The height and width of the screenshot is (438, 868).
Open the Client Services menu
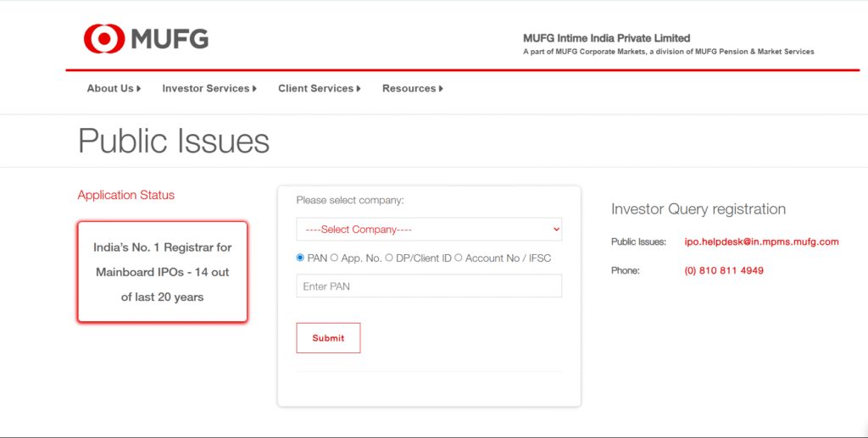[x=315, y=89]
